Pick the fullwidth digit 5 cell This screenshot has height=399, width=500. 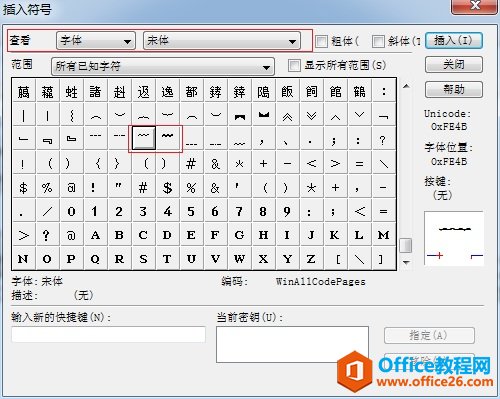(192, 210)
